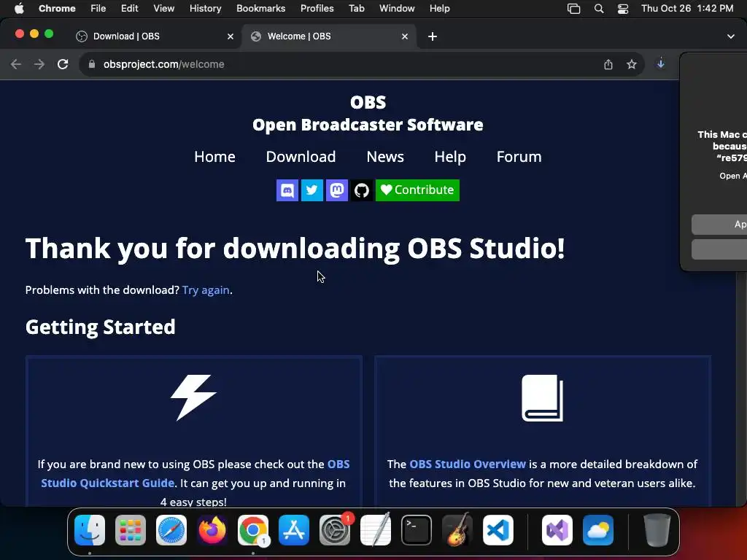The width and height of the screenshot is (747, 560).
Task: Close the Welcome | OBS tab
Action: (405, 36)
